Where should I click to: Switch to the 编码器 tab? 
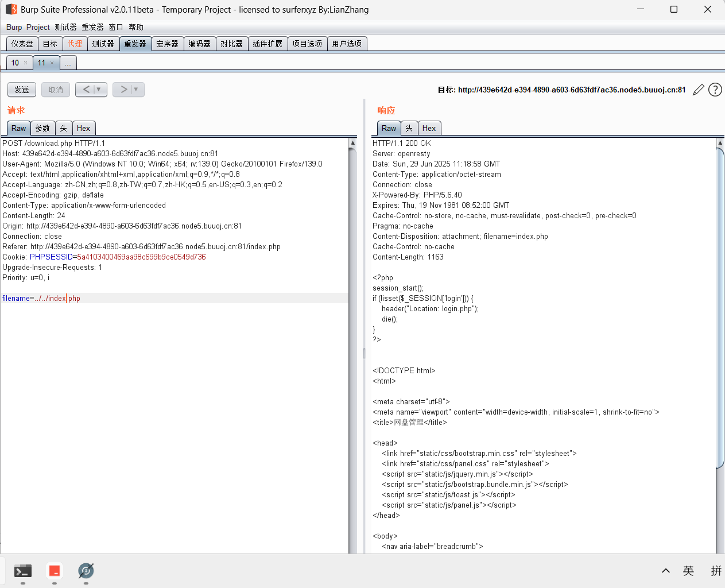coord(200,44)
